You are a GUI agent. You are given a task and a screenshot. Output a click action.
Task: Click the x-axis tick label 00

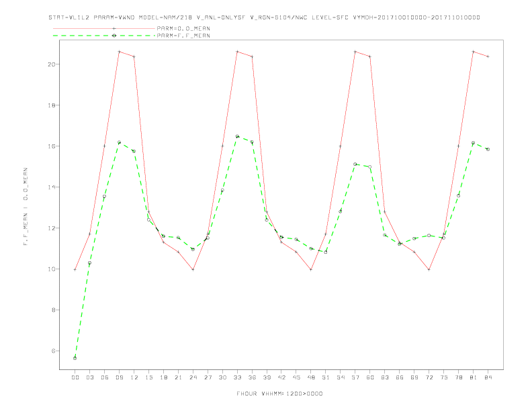coord(75,377)
